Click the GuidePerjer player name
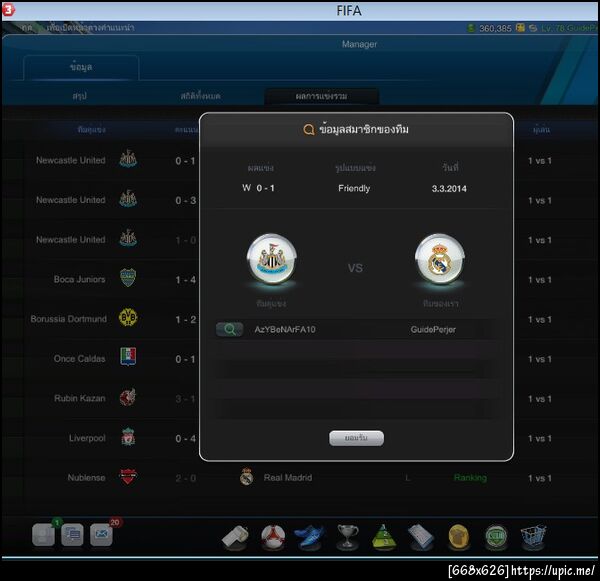The height and width of the screenshot is (581, 600). (x=433, y=330)
